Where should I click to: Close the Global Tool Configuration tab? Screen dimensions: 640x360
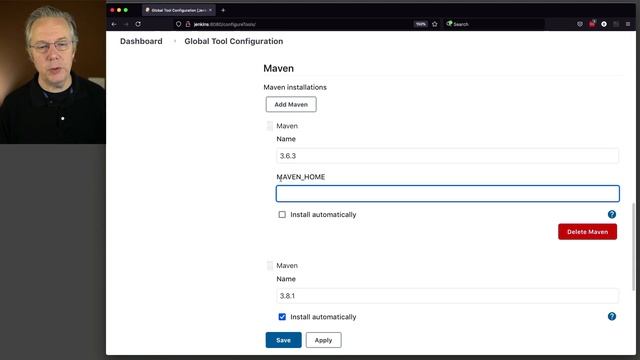click(x=210, y=10)
